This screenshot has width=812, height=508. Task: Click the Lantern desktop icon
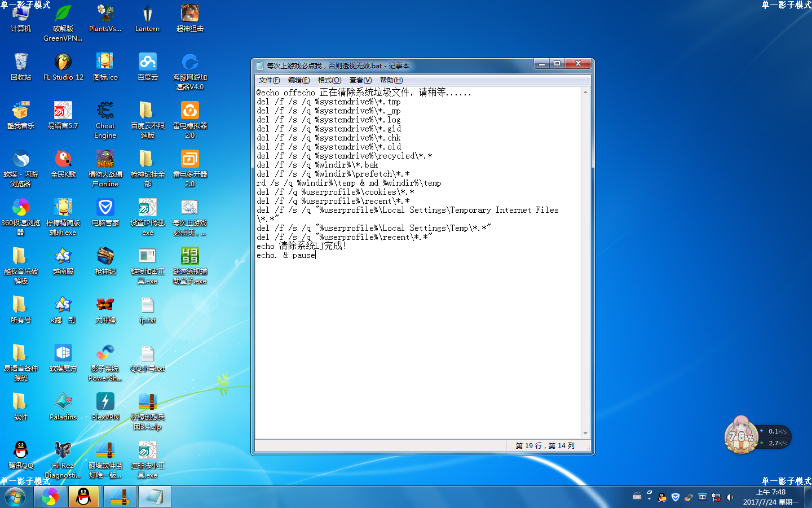(x=147, y=14)
